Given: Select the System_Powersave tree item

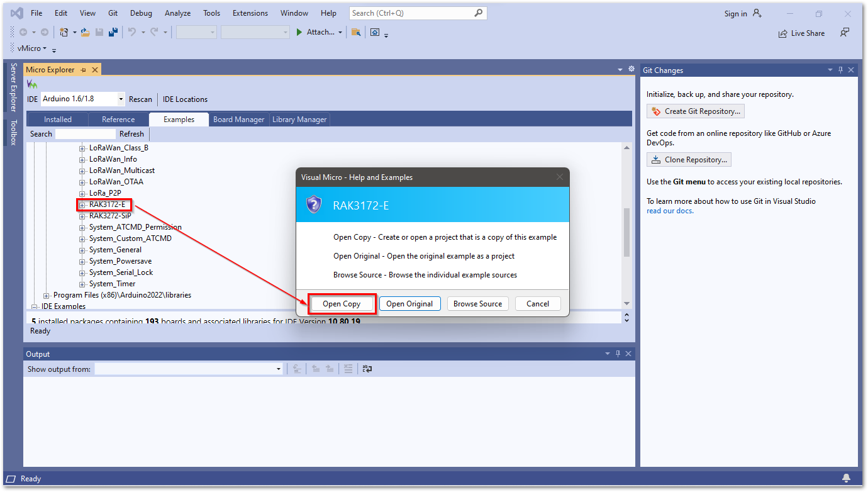Looking at the screenshot, I should coord(120,261).
